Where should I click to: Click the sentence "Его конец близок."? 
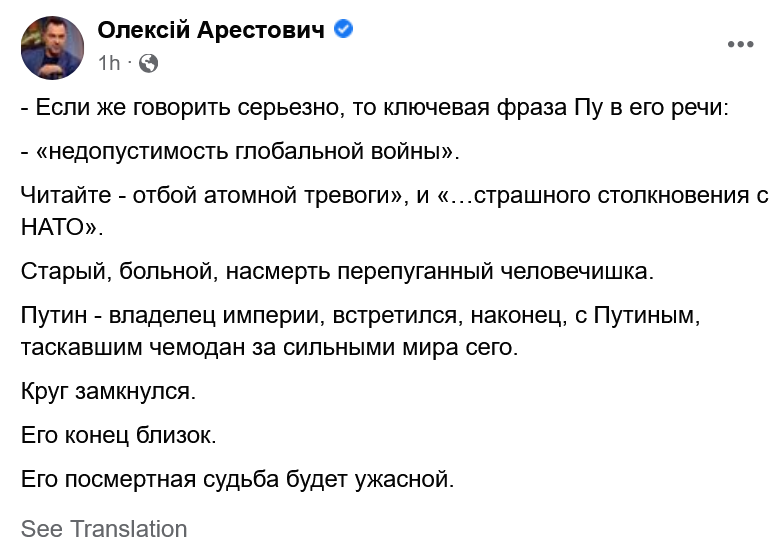tap(119, 435)
